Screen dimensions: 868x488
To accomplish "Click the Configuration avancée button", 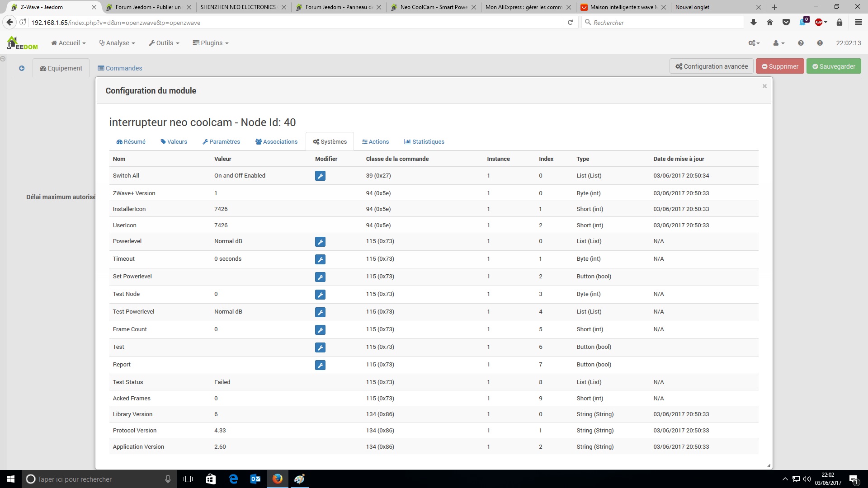I will pos(712,66).
